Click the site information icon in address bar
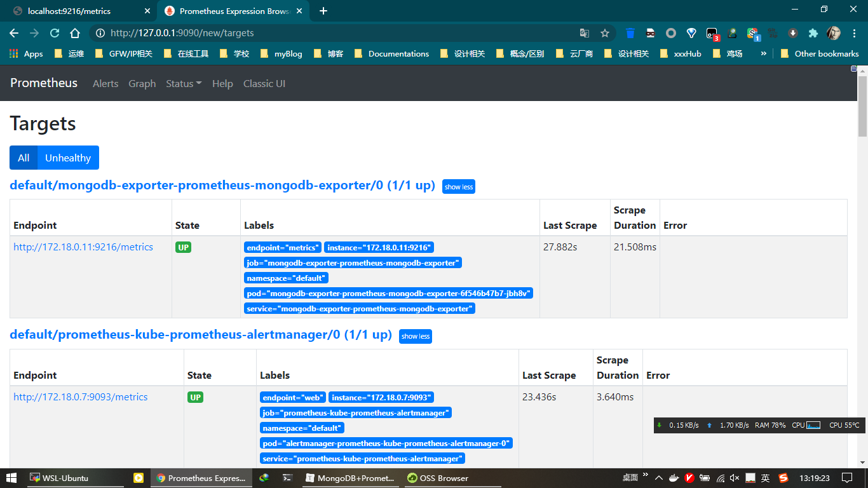 [x=100, y=33]
